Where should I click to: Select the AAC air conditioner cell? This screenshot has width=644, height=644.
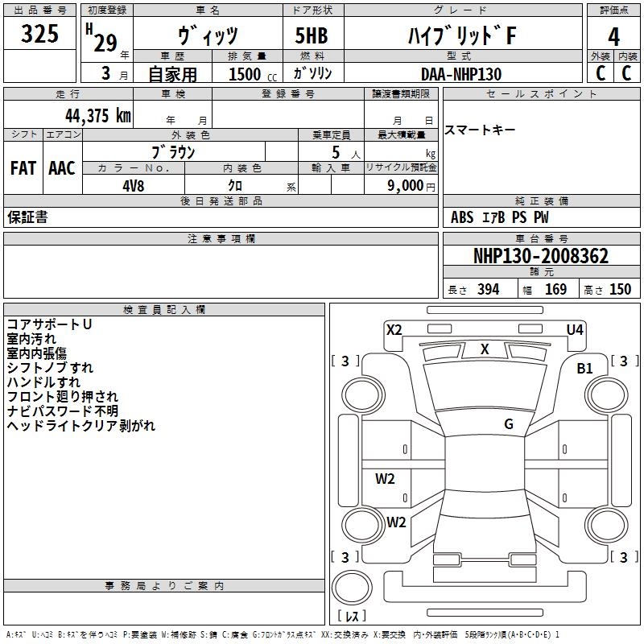tap(62, 167)
